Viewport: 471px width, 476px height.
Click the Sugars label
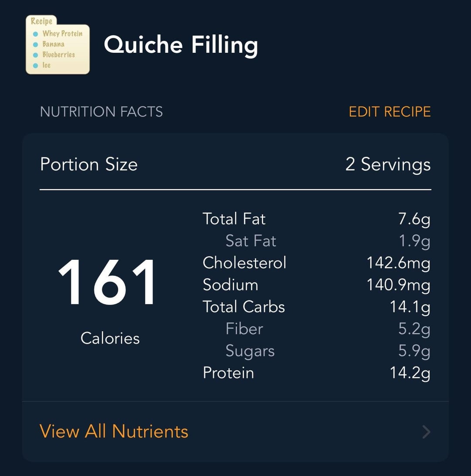tap(250, 351)
